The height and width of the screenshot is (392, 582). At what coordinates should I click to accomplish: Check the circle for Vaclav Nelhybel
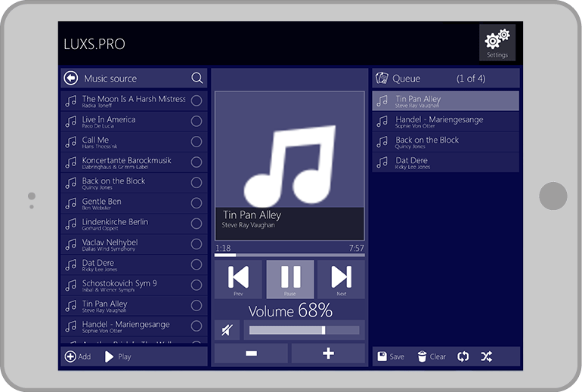tap(197, 244)
